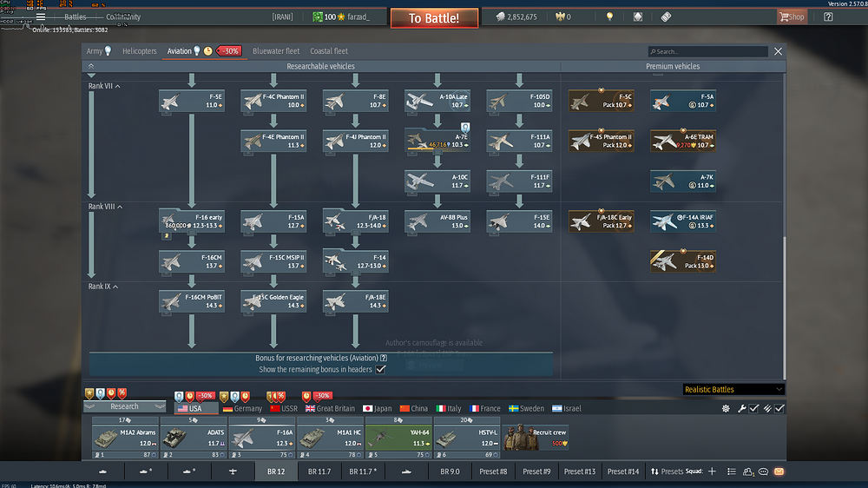
Task: Click the vehicle Search field
Action: pyautogui.click(x=708, y=51)
